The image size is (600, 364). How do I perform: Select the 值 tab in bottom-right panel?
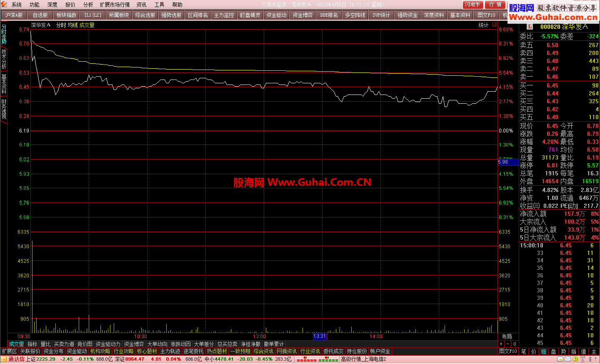(x=584, y=352)
